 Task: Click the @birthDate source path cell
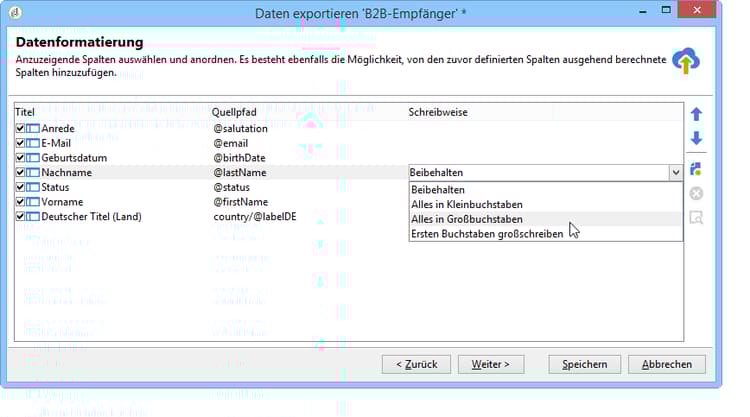239,158
